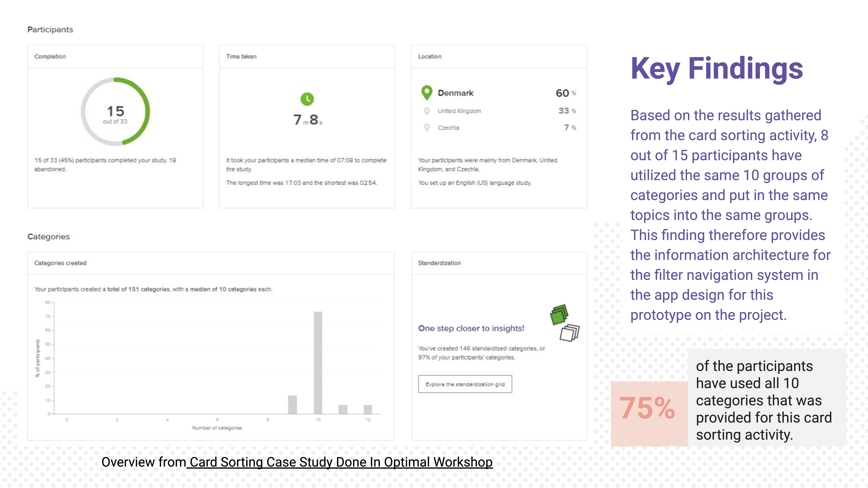Click the Time taken card header
This screenshot has height=488, width=868.
pos(307,56)
